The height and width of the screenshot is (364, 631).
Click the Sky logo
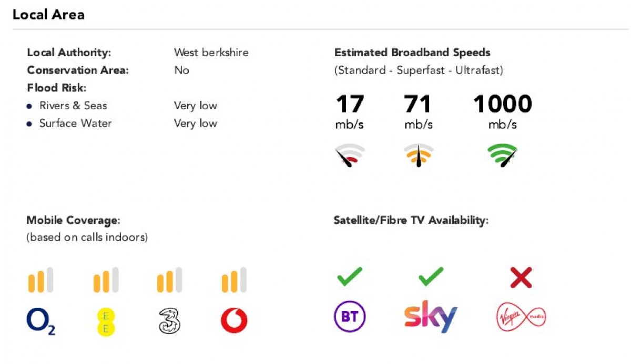(430, 317)
